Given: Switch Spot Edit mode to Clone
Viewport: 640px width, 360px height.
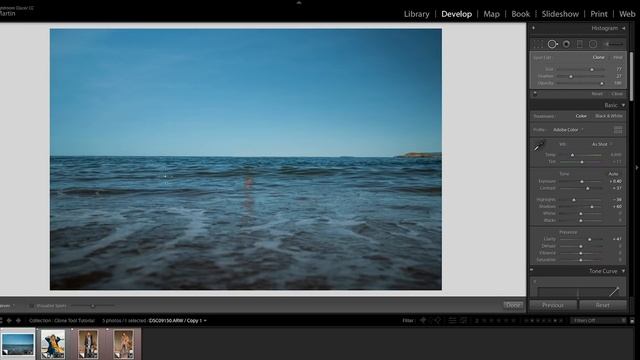Looking at the screenshot, I should tap(598, 58).
